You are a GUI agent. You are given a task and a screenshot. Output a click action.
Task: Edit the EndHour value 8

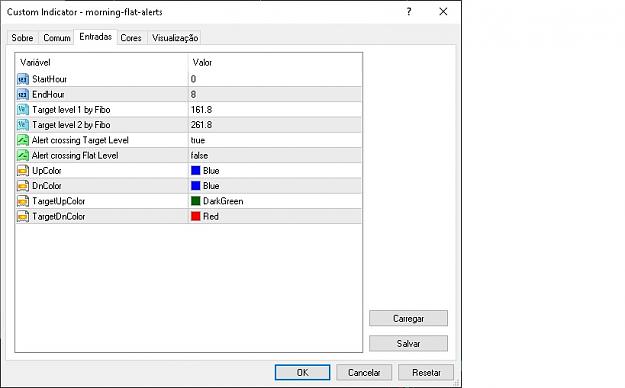point(275,95)
